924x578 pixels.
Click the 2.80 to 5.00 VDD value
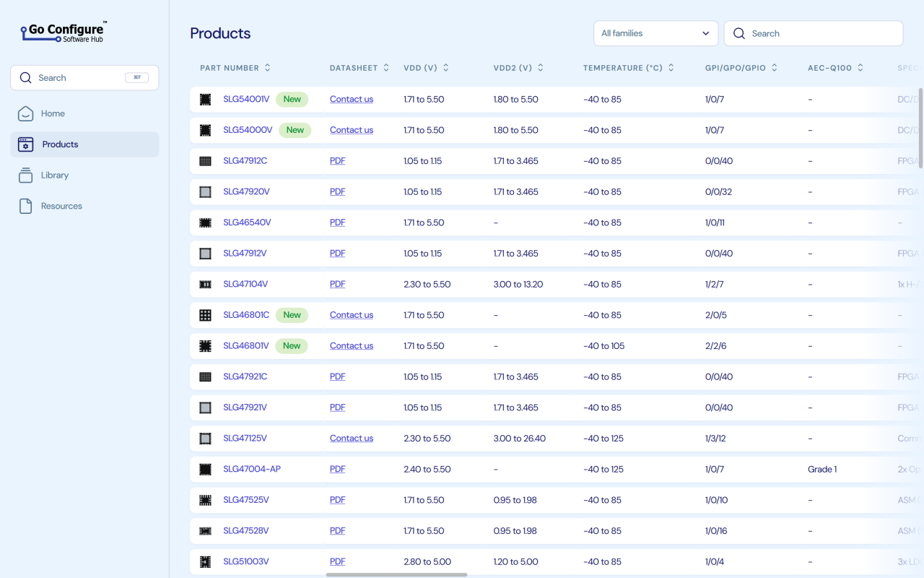pos(427,561)
